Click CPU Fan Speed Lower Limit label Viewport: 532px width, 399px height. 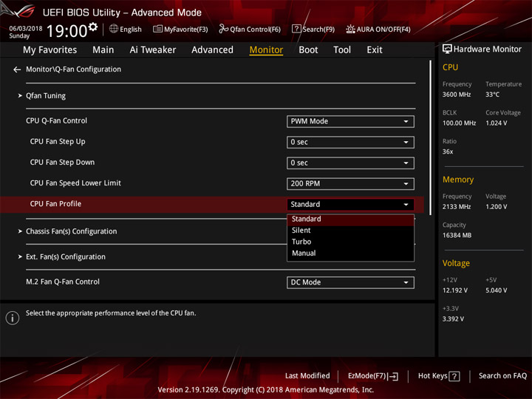point(75,183)
